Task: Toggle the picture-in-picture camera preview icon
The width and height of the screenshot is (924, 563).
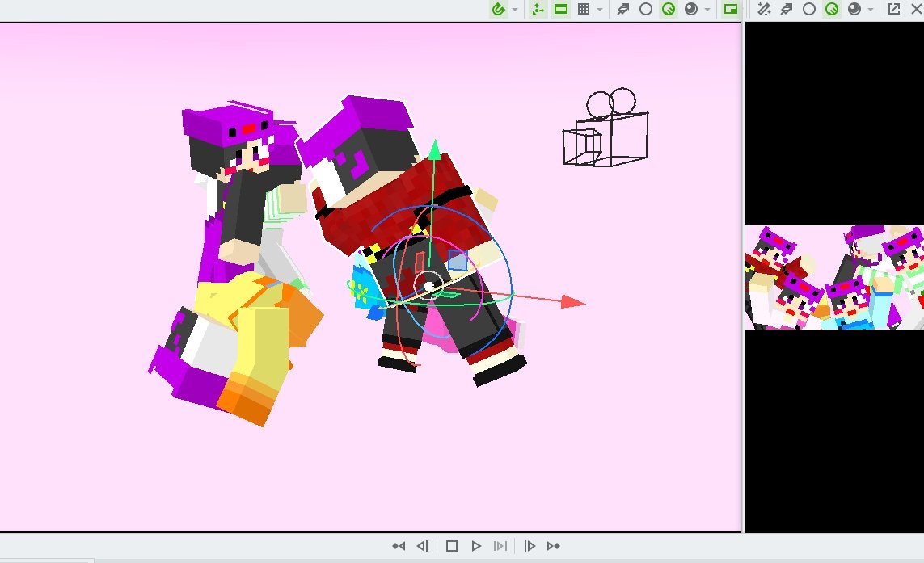Action: (731, 9)
